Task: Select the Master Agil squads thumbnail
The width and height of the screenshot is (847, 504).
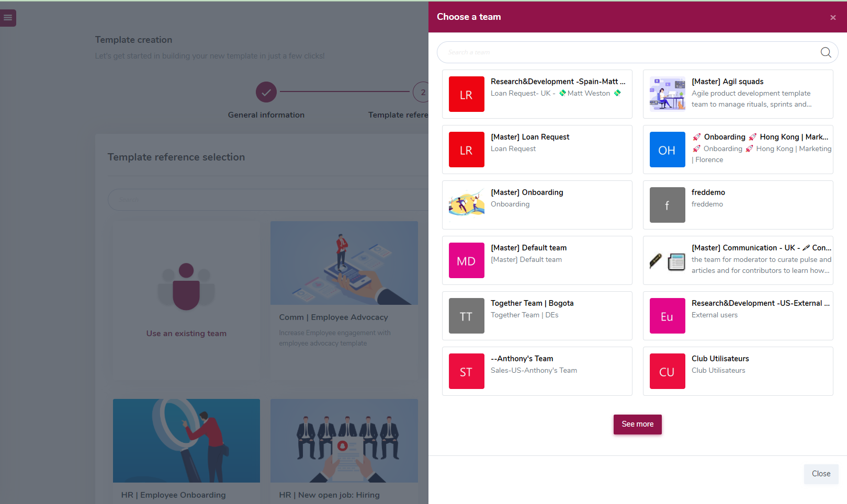Action: click(667, 94)
